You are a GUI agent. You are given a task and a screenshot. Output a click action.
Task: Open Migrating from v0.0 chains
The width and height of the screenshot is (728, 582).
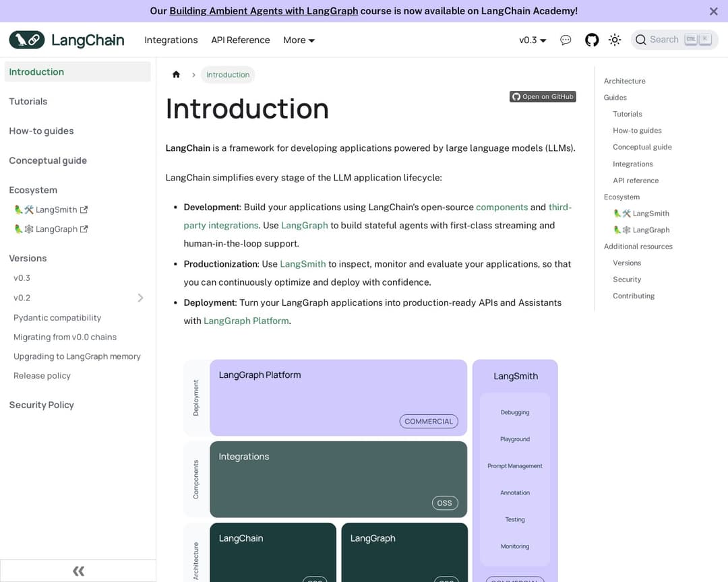tap(65, 337)
